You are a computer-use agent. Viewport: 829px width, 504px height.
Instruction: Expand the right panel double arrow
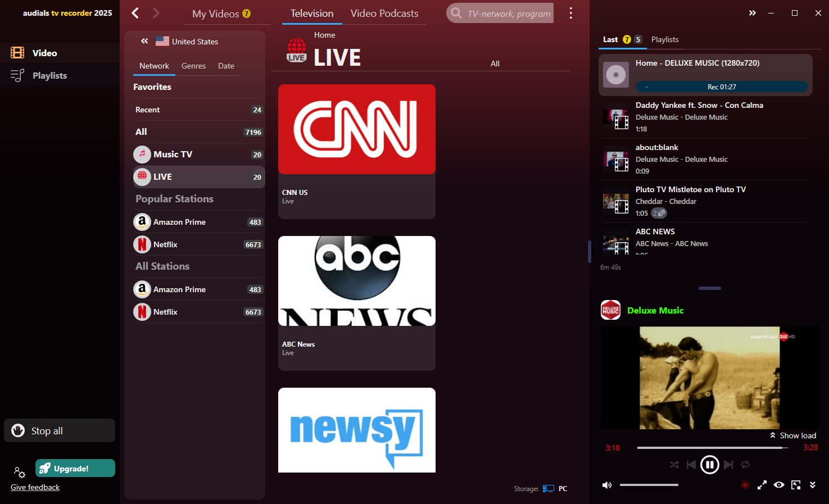tap(752, 13)
